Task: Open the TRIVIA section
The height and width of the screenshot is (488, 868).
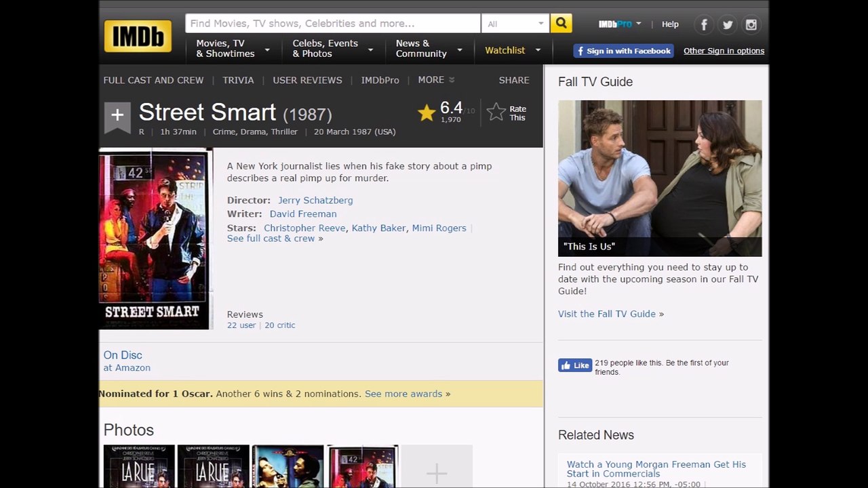Action: (238, 80)
